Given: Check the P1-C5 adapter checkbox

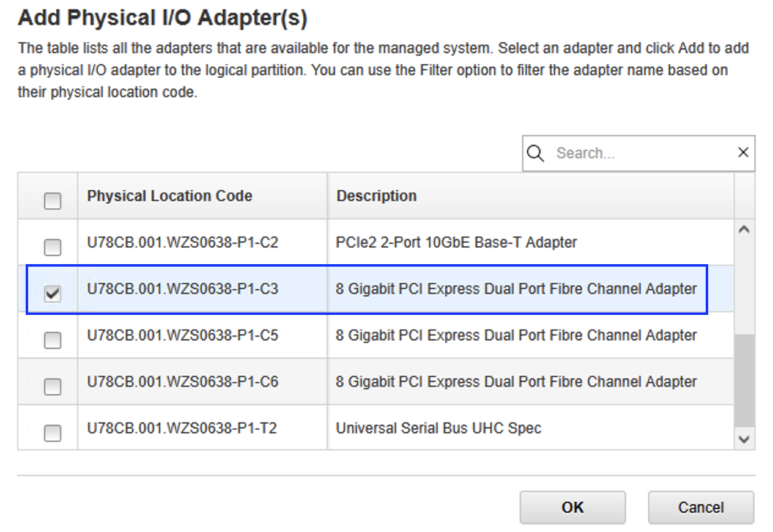Looking at the screenshot, I should pyautogui.click(x=53, y=340).
